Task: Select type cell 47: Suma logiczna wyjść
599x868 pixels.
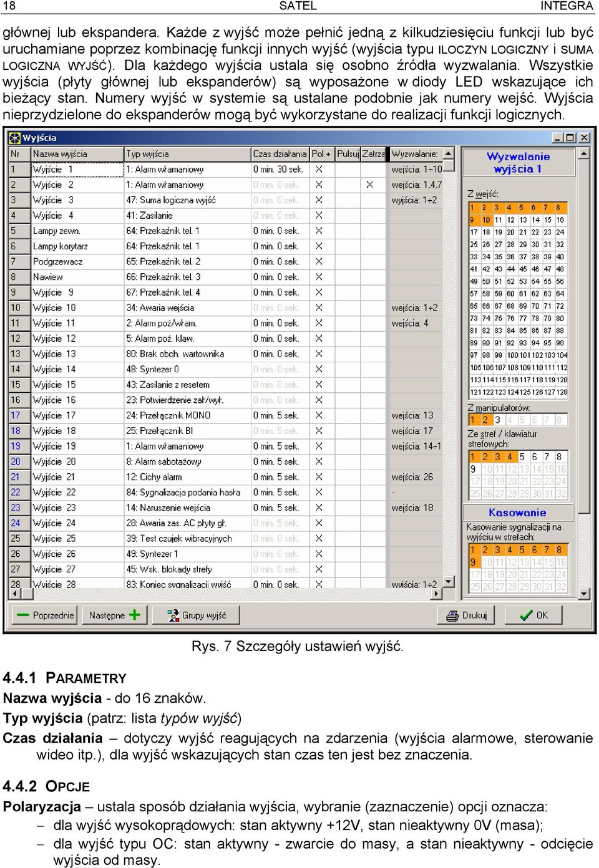Action: tap(187, 200)
